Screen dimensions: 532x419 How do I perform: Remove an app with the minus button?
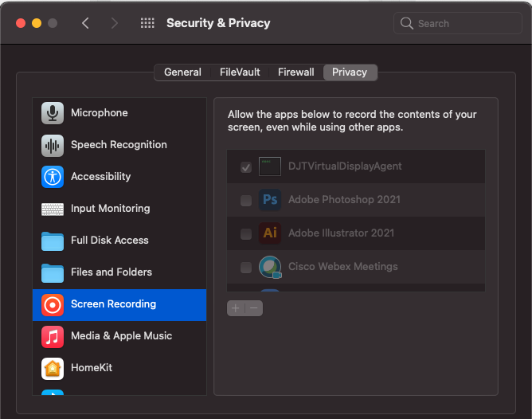(254, 308)
